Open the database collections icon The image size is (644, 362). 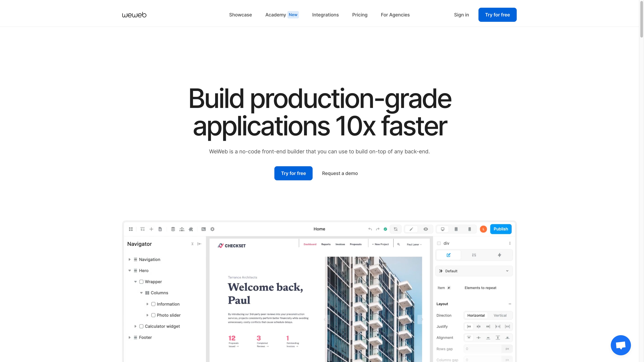click(x=173, y=229)
